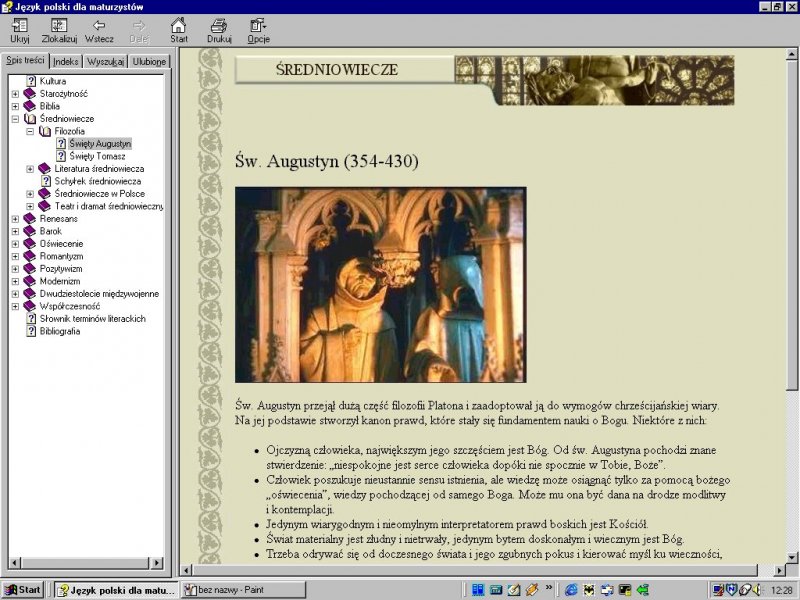The width and height of the screenshot is (800, 600).
Task: Expand the Starożytność tree node
Action: pos(15,93)
